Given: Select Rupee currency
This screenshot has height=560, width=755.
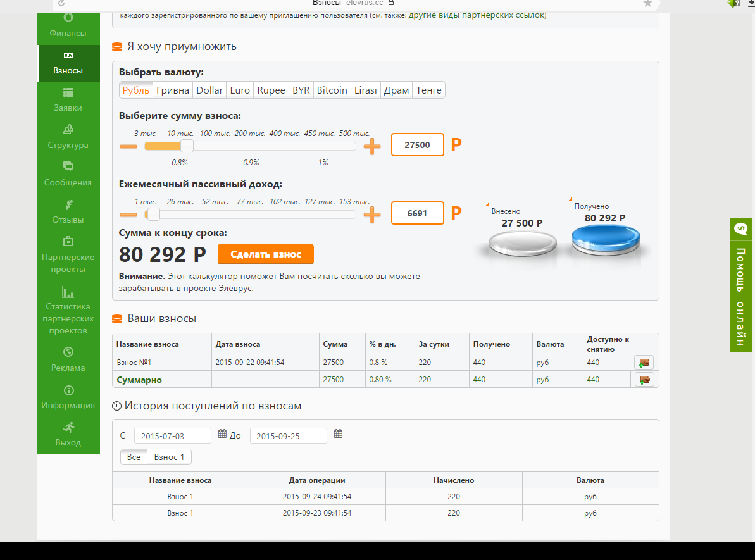Looking at the screenshot, I should (x=271, y=90).
